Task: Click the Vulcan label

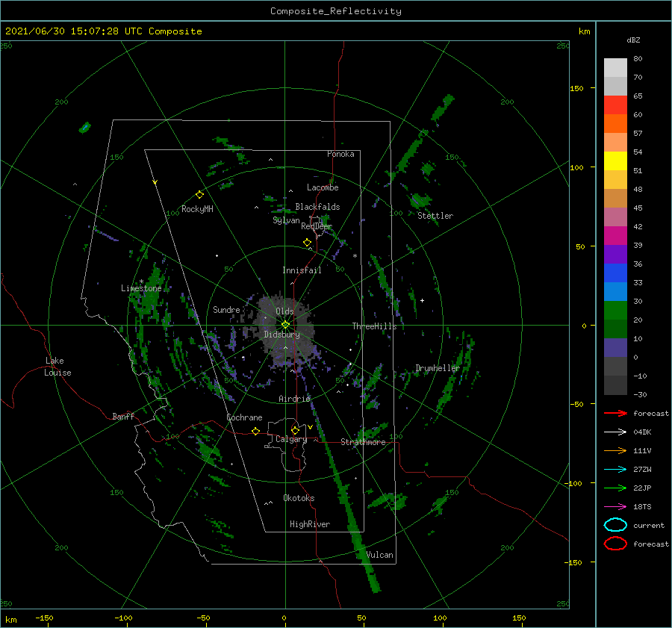Action: [380, 555]
